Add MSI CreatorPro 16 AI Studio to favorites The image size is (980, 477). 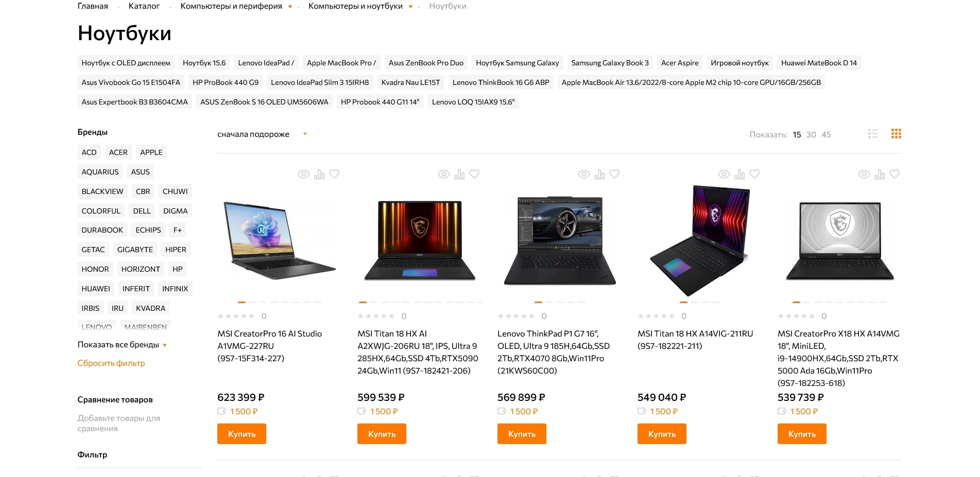coord(334,174)
